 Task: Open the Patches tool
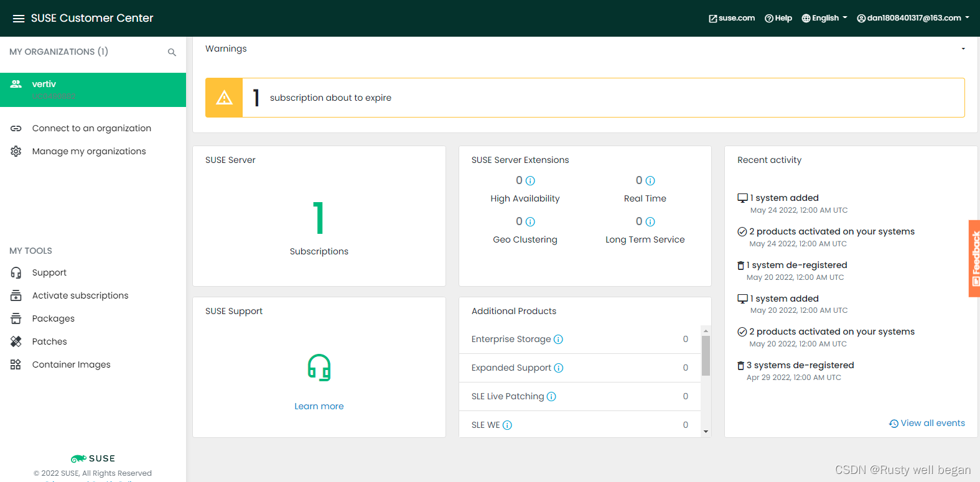[x=50, y=341]
